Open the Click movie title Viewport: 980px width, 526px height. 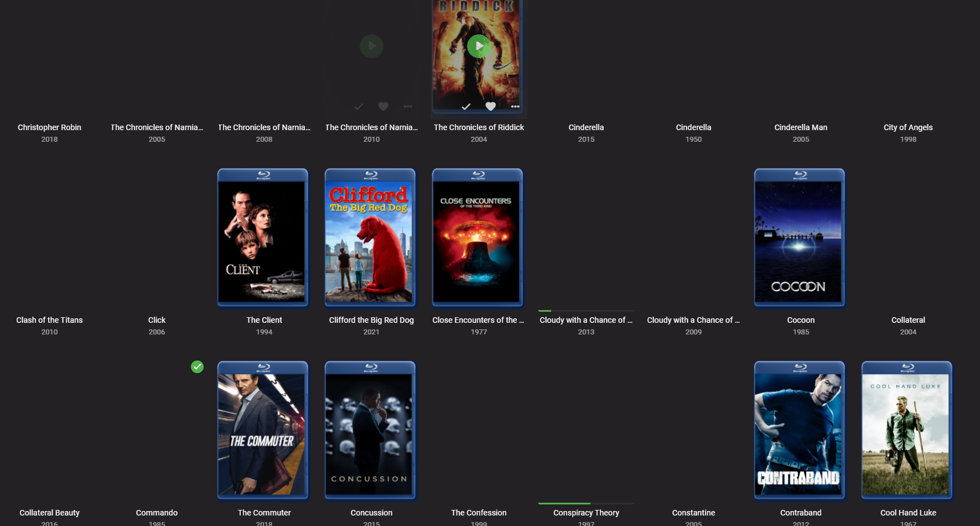tap(157, 320)
